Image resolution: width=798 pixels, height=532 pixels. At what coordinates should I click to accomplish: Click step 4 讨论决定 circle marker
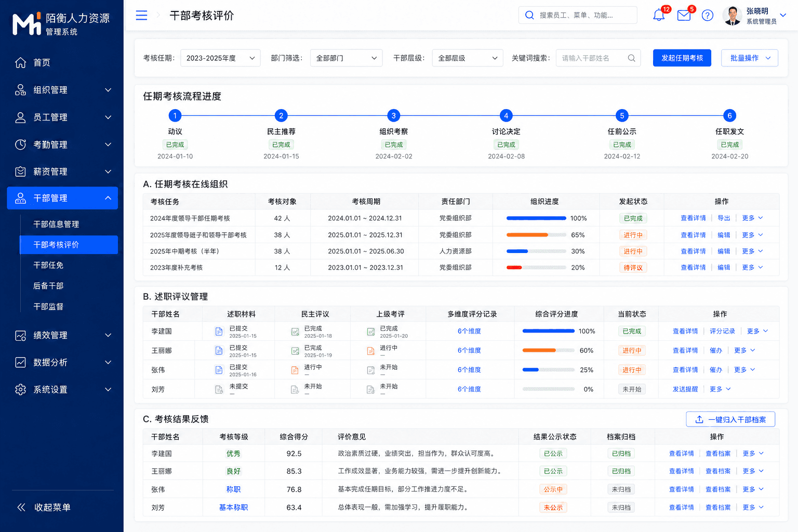click(506, 115)
